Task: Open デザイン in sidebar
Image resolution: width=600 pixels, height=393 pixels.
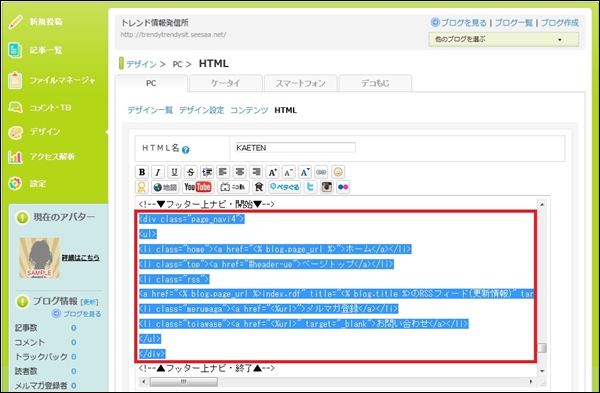Action: click(x=45, y=132)
